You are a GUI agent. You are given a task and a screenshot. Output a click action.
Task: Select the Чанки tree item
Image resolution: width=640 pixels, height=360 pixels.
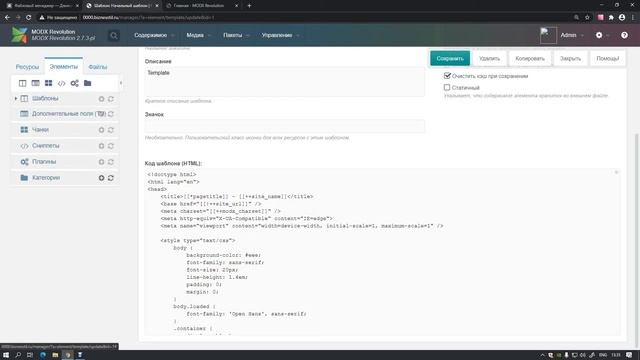tap(40, 130)
